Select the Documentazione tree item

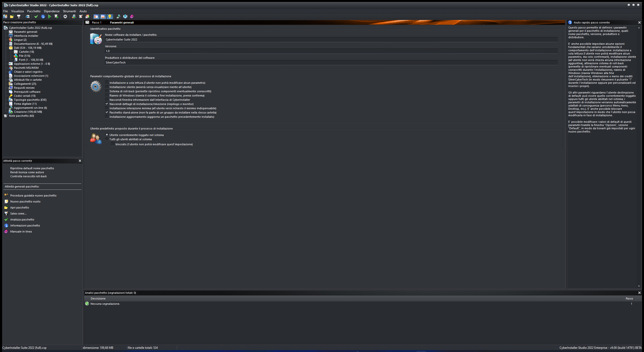pyautogui.click(x=33, y=44)
